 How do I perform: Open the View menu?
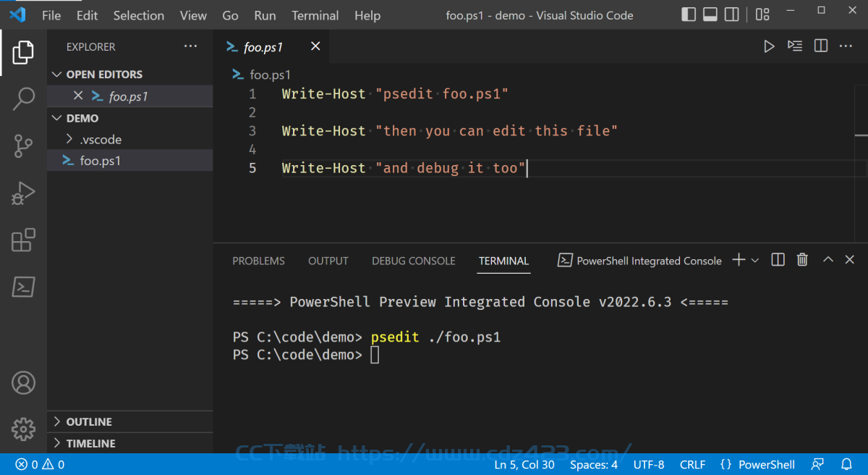[193, 15]
